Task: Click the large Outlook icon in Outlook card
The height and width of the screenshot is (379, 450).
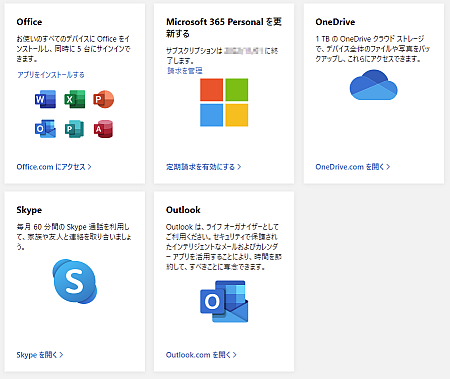Action: [x=224, y=301]
